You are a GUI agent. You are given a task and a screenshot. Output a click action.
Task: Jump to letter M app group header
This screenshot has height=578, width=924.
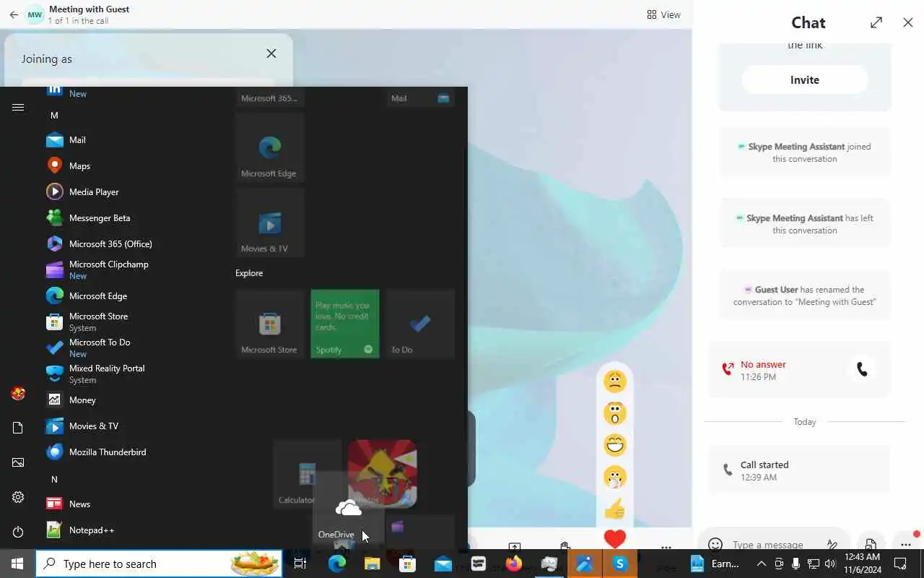[54, 115]
